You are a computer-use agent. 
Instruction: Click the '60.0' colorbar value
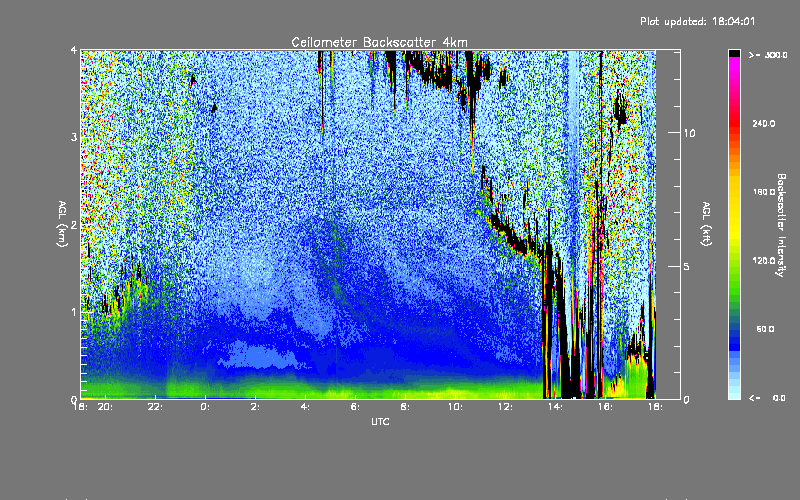pyautogui.click(x=765, y=330)
